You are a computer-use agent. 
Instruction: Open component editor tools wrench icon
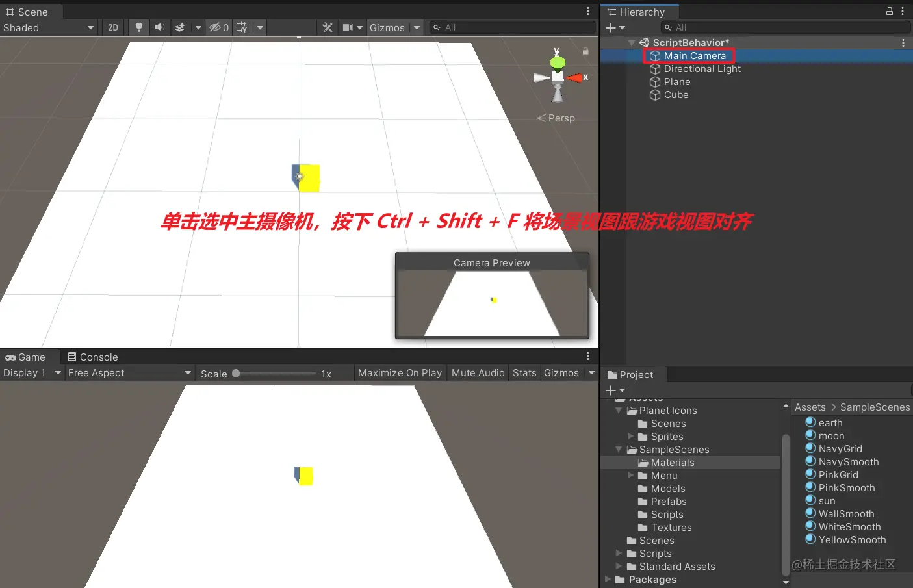(x=328, y=27)
